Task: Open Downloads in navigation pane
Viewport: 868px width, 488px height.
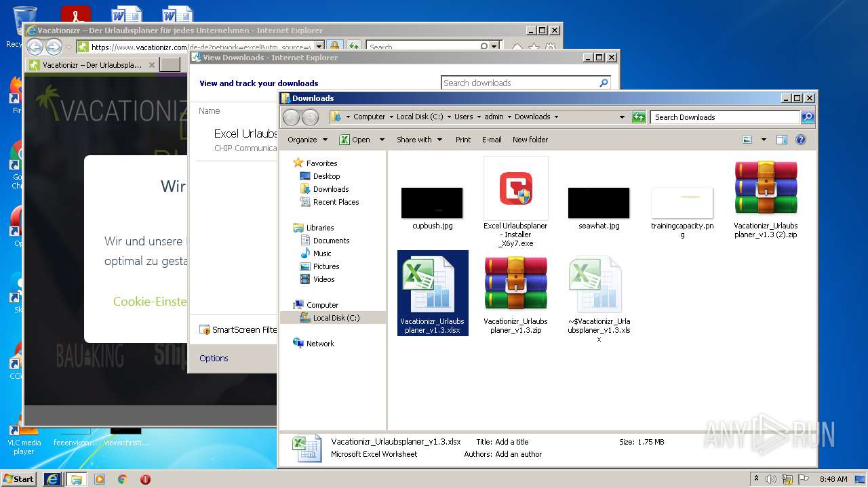Action: [331, 189]
